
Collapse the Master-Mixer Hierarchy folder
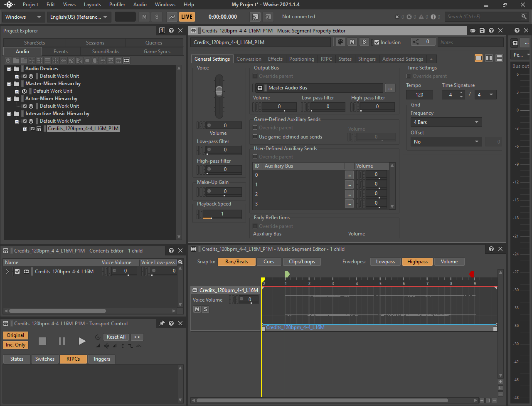(x=9, y=84)
